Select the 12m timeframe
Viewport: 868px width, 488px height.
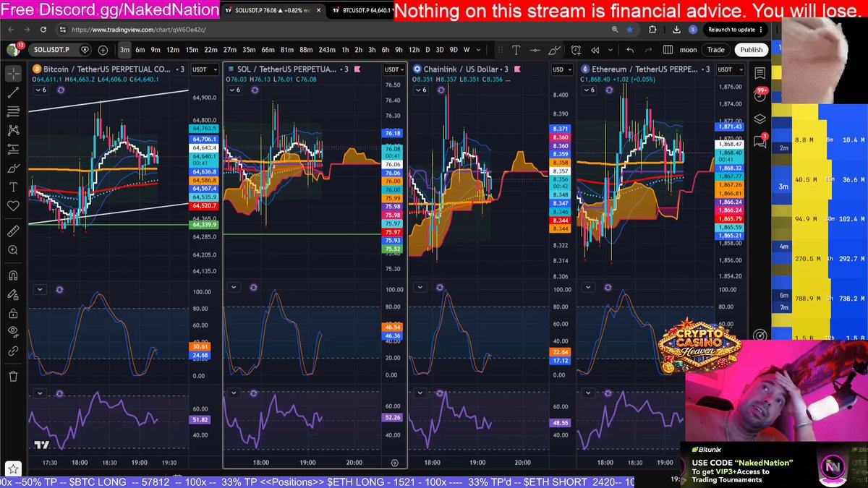[173, 50]
